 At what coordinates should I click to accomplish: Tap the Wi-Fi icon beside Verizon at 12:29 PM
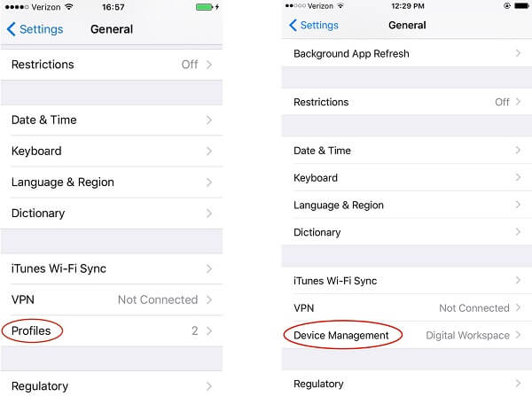[x=340, y=6]
